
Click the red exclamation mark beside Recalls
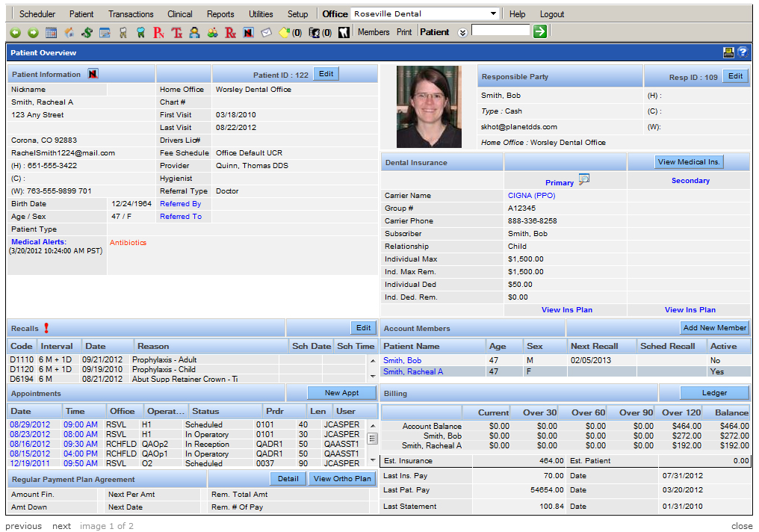click(x=46, y=328)
